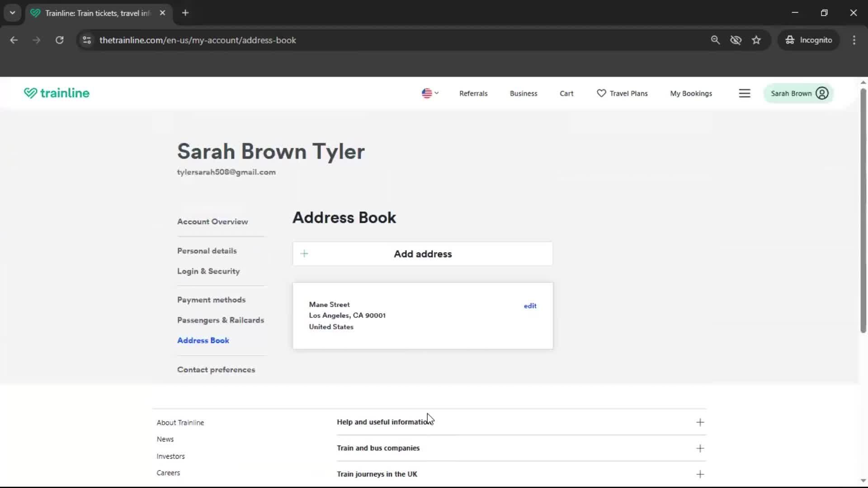Switch to My Bookings
This screenshot has width=868, height=488.
click(691, 93)
